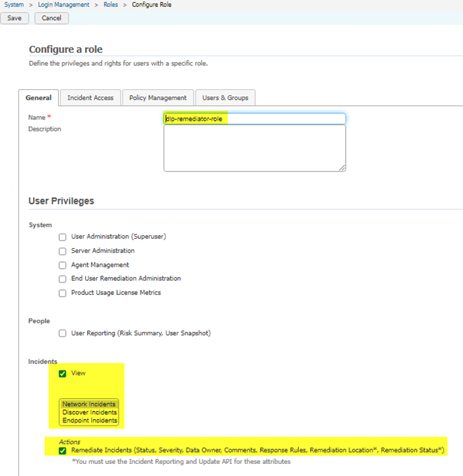Switch to Policy Management tab

(x=157, y=98)
